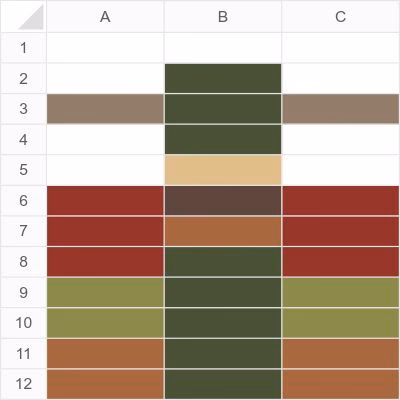The image size is (400, 400).
Task: Click the select-all corner triangle
Action: 32,17
